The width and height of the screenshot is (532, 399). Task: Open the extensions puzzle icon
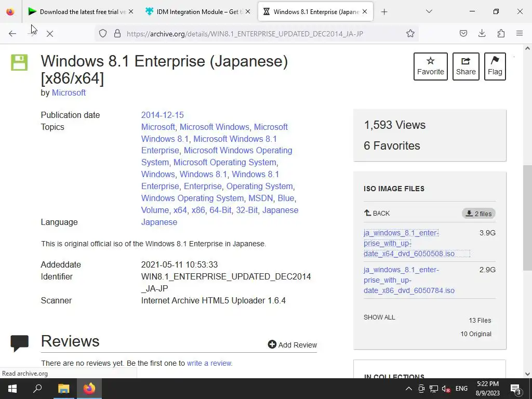501,33
